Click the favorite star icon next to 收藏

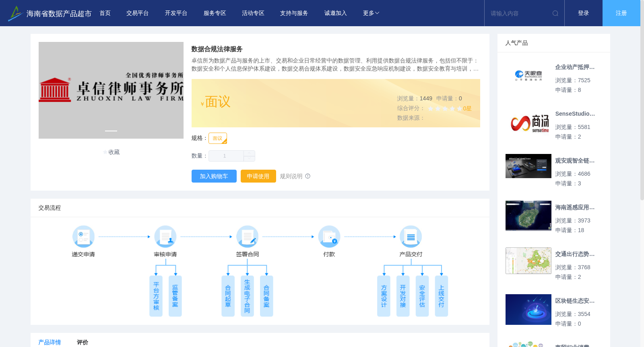tap(105, 152)
